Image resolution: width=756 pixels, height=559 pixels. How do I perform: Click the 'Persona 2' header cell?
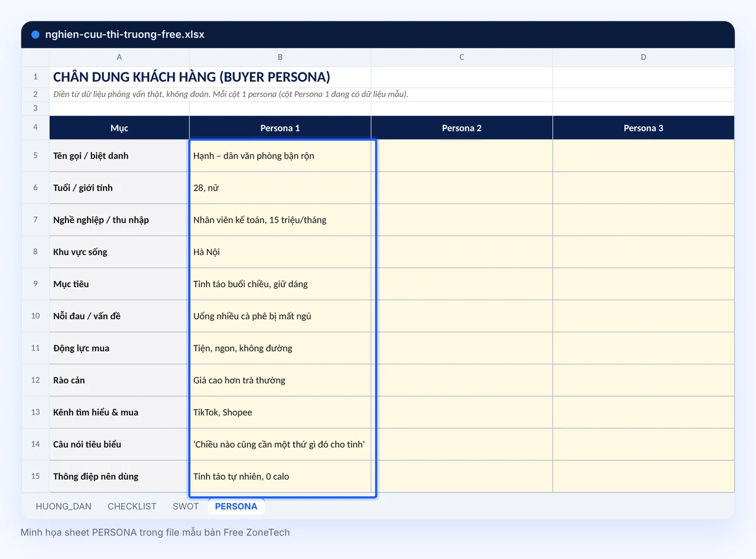coord(462,128)
